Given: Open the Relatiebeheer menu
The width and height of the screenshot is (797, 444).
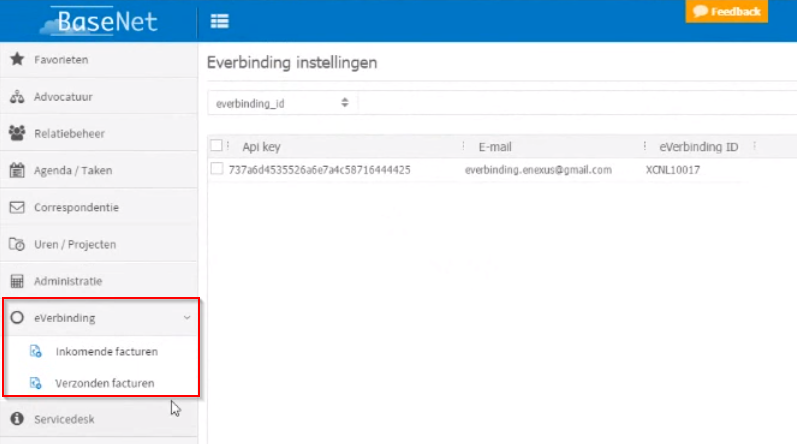Looking at the screenshot, I should (x=99, y=134).
